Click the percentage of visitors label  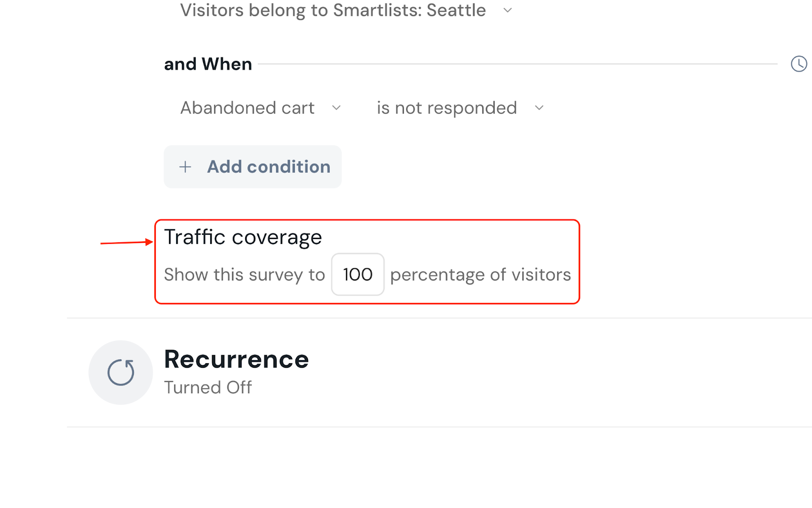click(x=481, y=275)
